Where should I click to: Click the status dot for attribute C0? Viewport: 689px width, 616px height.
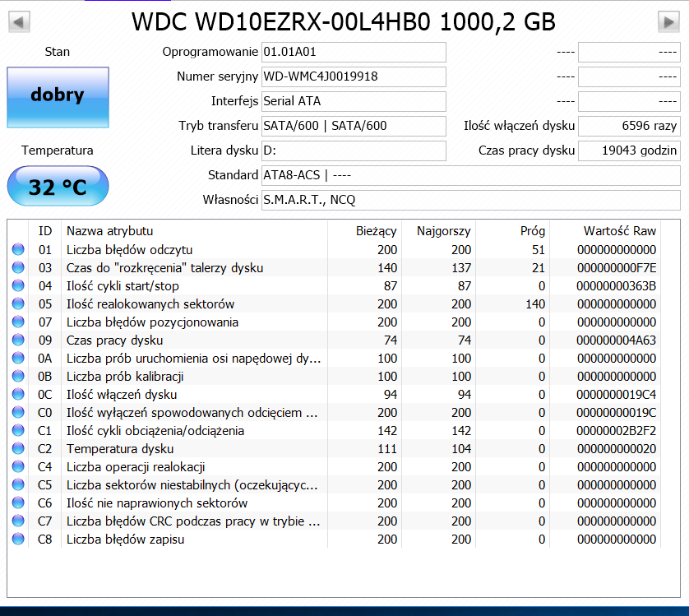[18, 412]
